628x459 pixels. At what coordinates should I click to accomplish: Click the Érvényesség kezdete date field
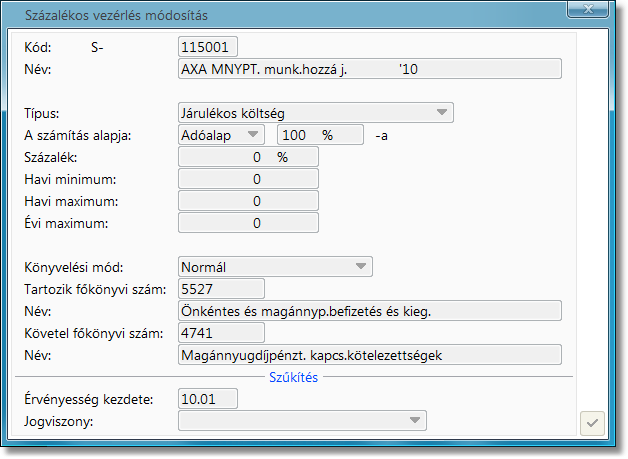tap(208, 399)
